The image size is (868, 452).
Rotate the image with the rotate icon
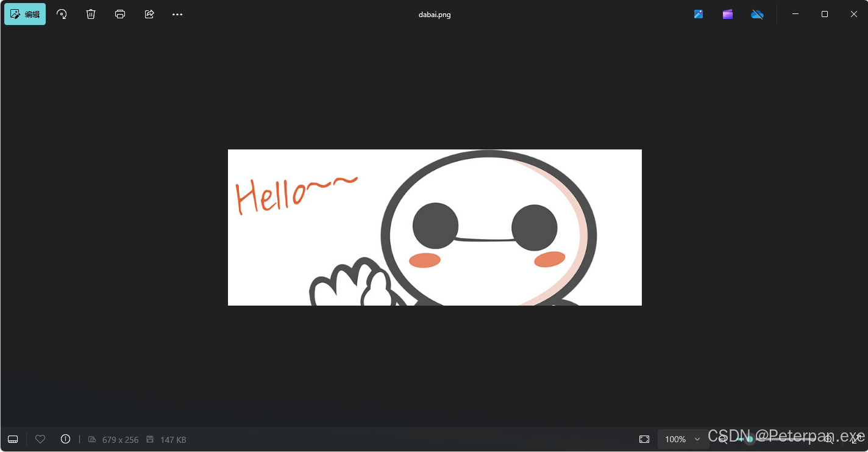[x=62, y=14]
